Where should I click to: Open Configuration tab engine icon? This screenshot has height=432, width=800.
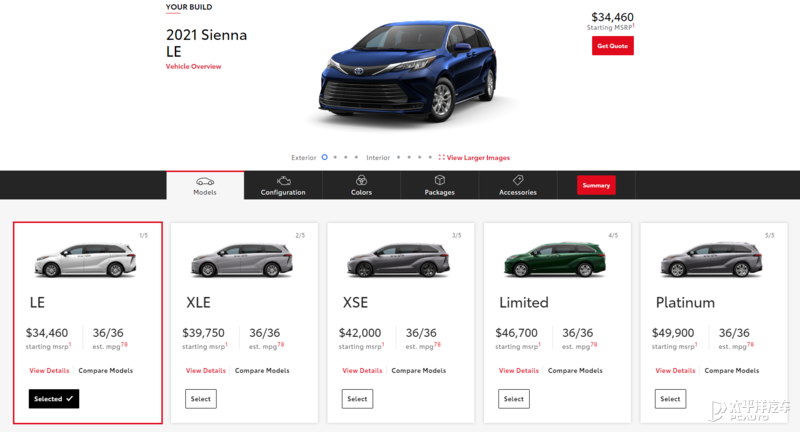[284, 181]
